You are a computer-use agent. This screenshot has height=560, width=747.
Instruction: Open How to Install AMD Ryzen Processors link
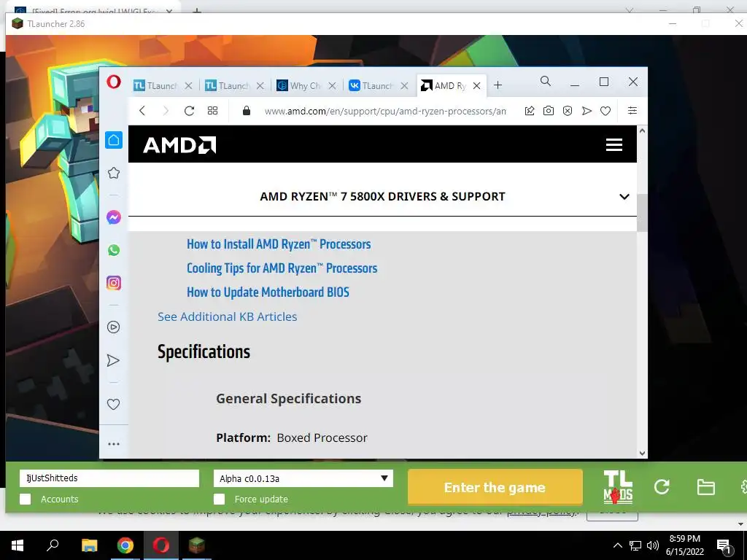(x=279, y=244)
